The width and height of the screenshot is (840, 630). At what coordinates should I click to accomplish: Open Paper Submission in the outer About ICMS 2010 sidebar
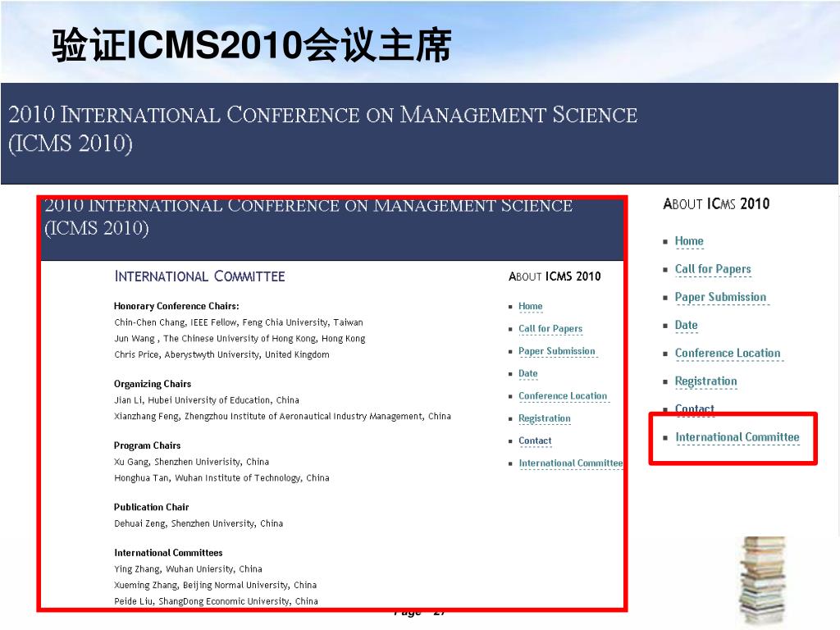tap(720, 297)
